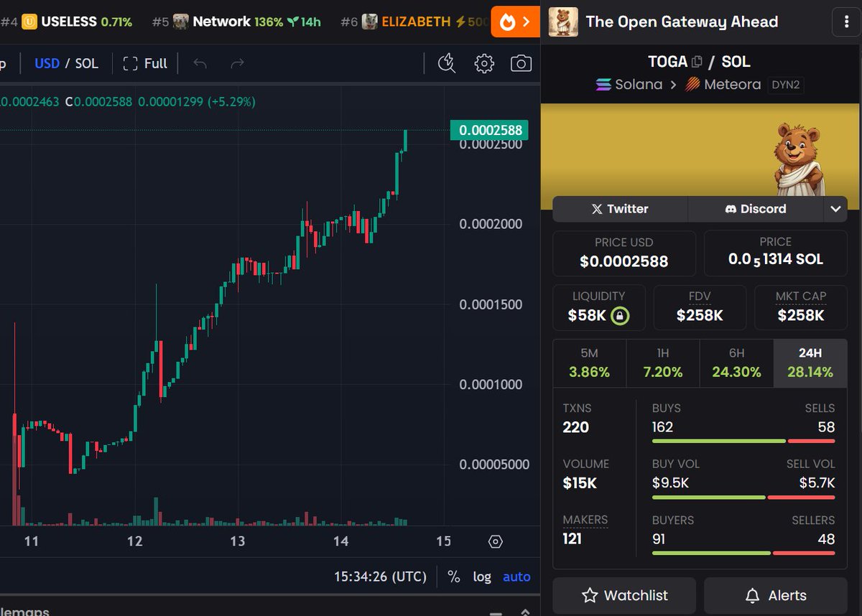
Task: Click the price alert clock icon
Action: pyautogui.click(x=446, y=63)
